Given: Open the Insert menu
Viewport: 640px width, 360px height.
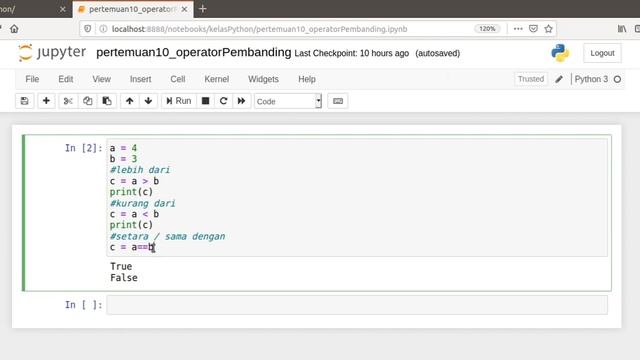Looking at the screenshot, I should [x=140, y=79].
